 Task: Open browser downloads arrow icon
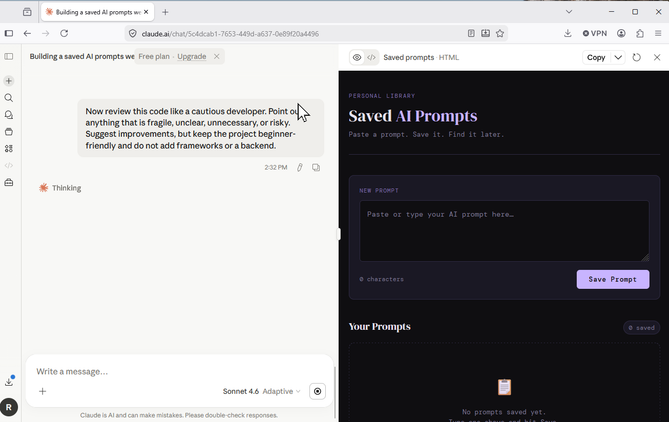[x=567, y=33]
